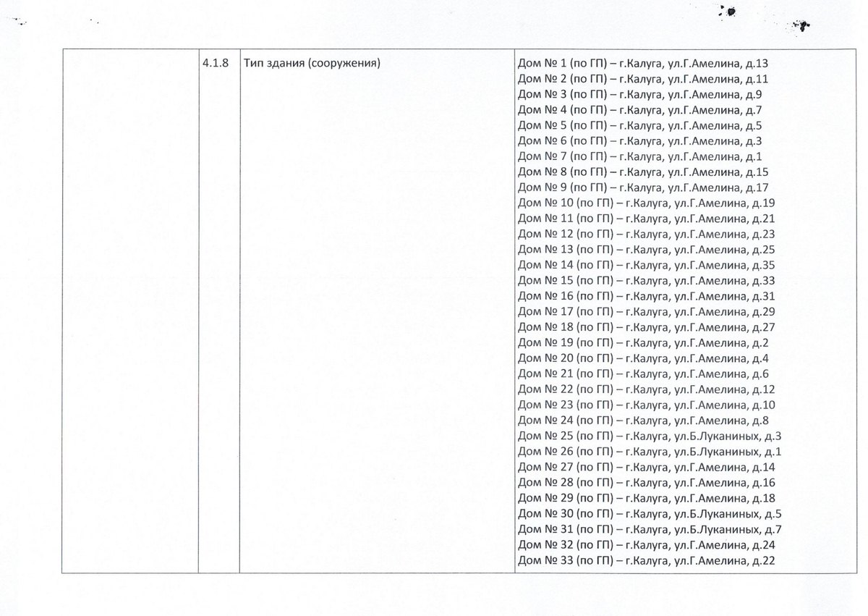Select the Дом № 26 row, ул.Б.Луканиных д.1

650,452
